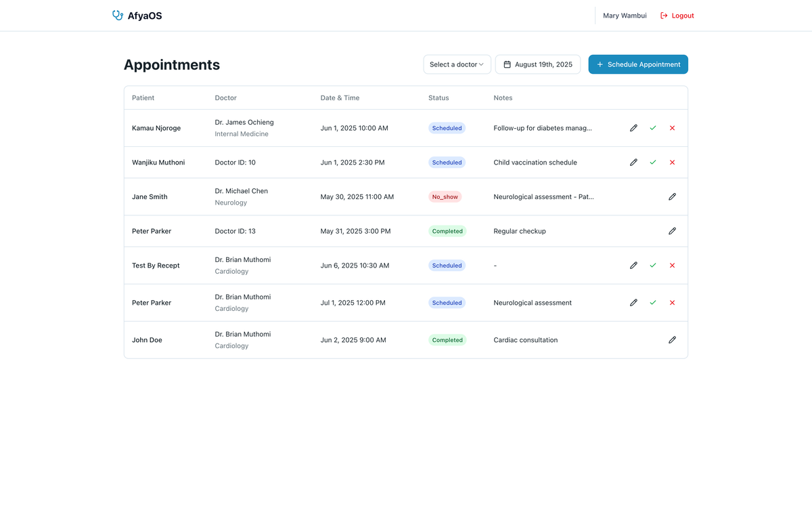Click the Schedule Appointment button
Image resolution: width=812 pixels, height=508 pixels.
(638, 64)
